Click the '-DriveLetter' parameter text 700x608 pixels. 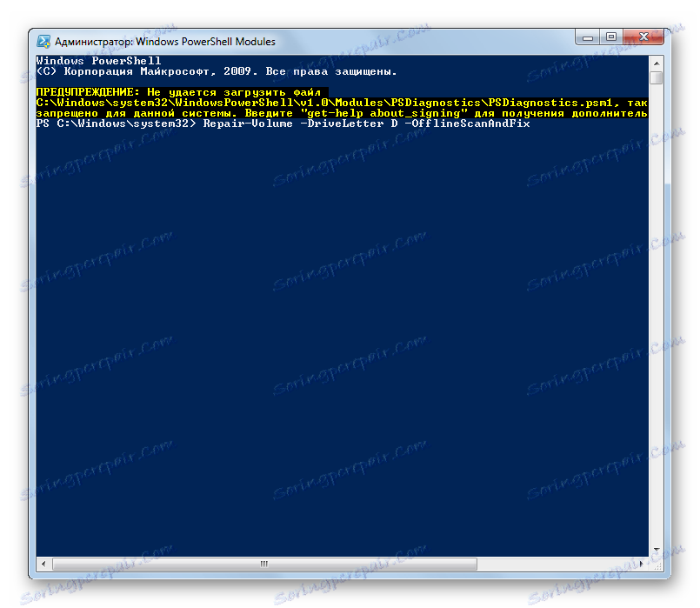342,124
